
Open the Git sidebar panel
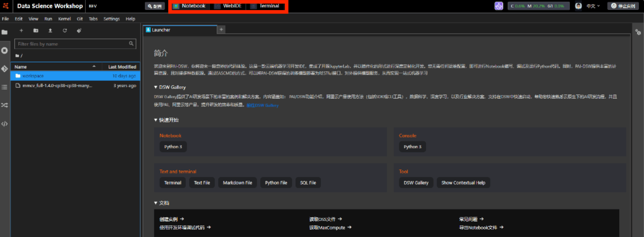(4, 69)
